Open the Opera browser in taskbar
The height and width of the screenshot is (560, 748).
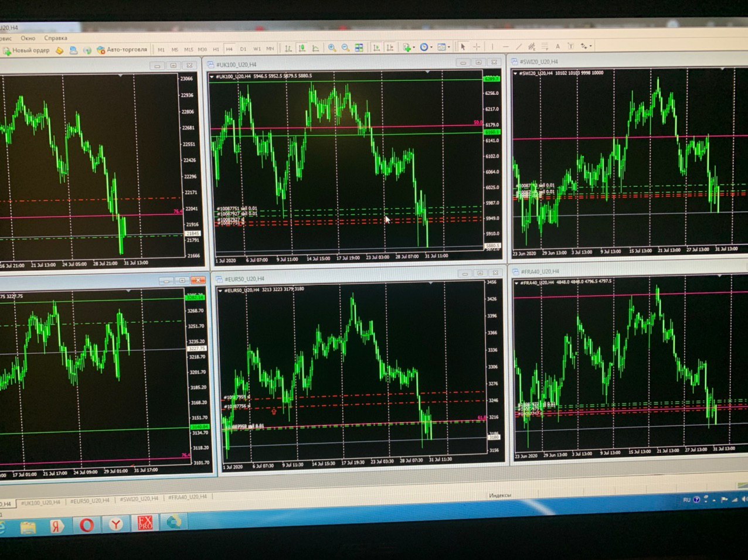(86, 524)
